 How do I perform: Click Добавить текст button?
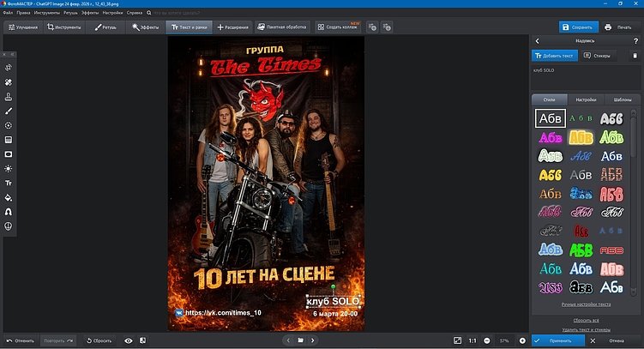555,56
